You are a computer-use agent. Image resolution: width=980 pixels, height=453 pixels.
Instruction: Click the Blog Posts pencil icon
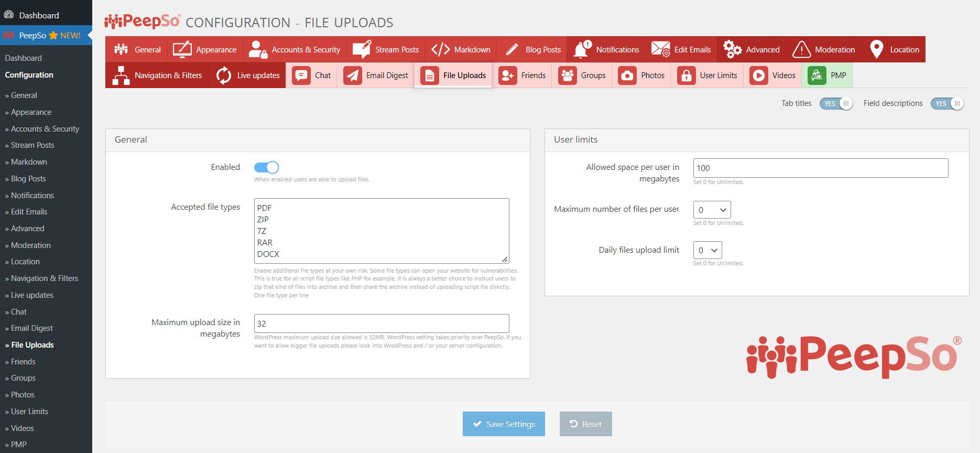click(x=512, y=49)
